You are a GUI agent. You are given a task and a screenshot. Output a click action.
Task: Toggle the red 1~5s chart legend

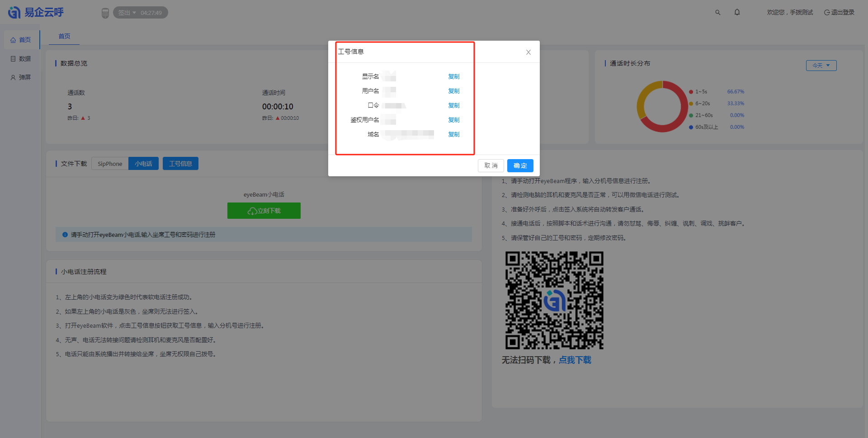click(698, 92)
